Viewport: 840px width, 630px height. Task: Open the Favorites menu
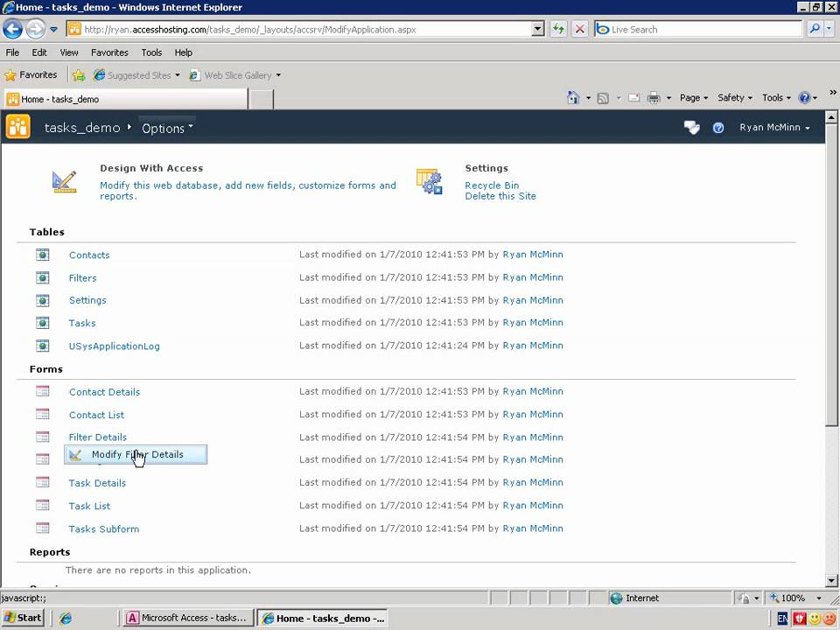pos(109,52)
